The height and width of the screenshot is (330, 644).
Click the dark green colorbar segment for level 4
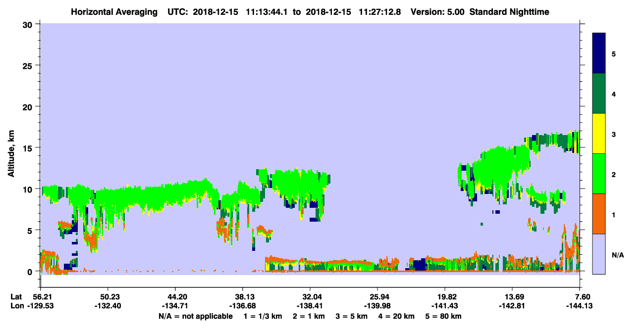pyautogui.click(x=599, y=94)
